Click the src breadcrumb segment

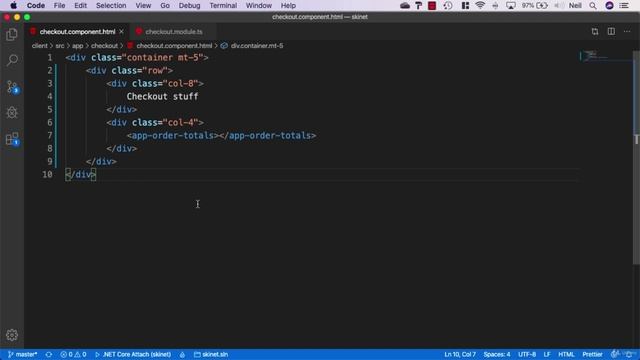click(60, 46)
